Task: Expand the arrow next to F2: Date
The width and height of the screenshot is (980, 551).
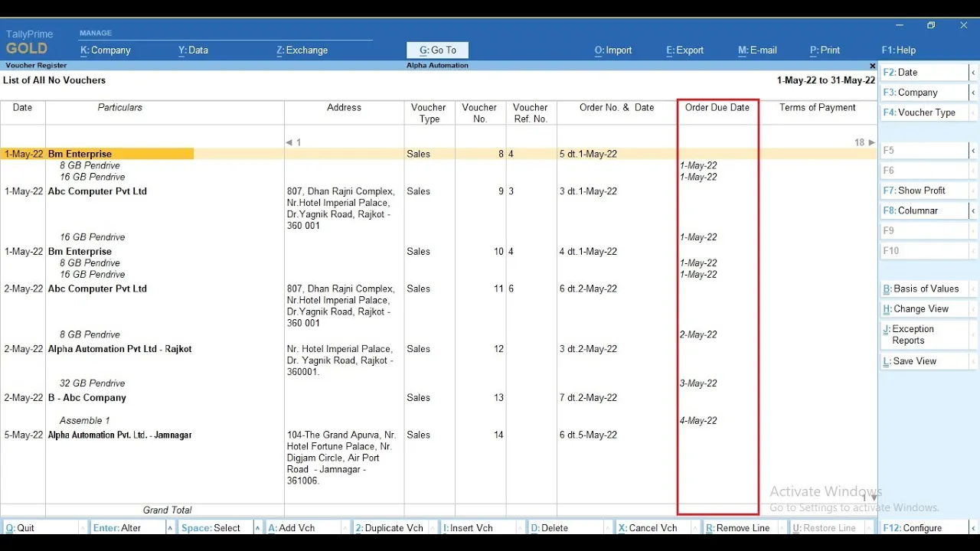Action: coord(973,73)
